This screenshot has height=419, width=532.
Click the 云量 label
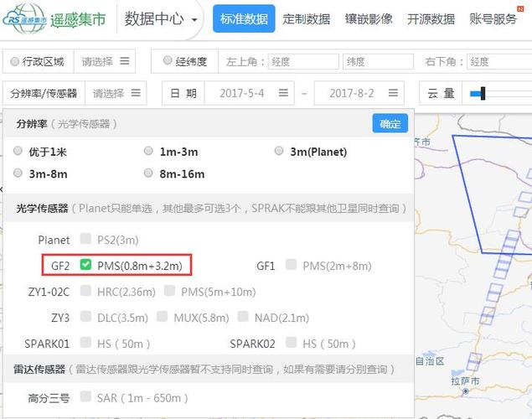441,93
